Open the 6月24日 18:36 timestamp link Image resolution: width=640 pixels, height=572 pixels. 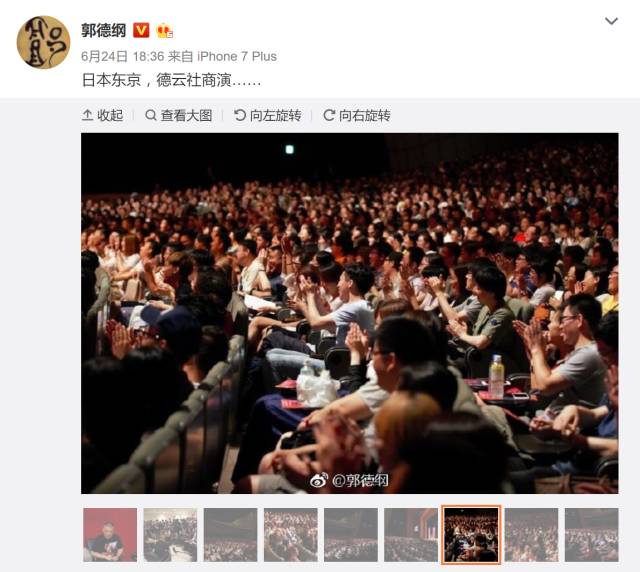[x=122, y=56]
